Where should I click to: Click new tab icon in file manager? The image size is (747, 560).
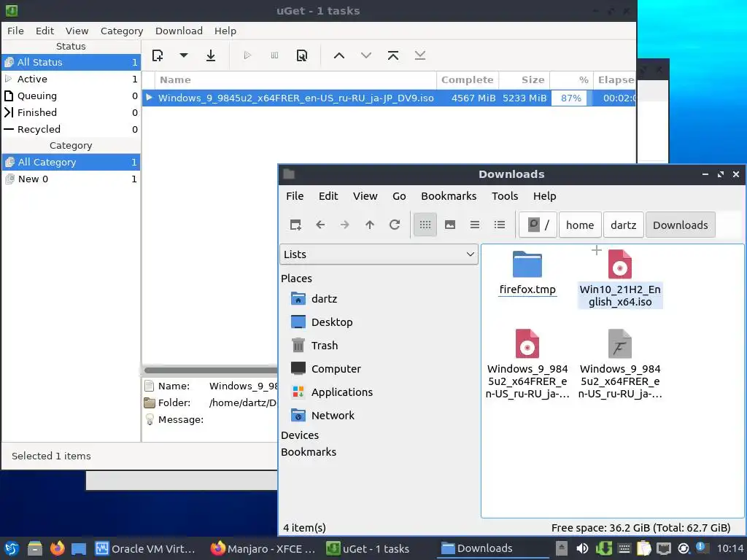(295, 225)
